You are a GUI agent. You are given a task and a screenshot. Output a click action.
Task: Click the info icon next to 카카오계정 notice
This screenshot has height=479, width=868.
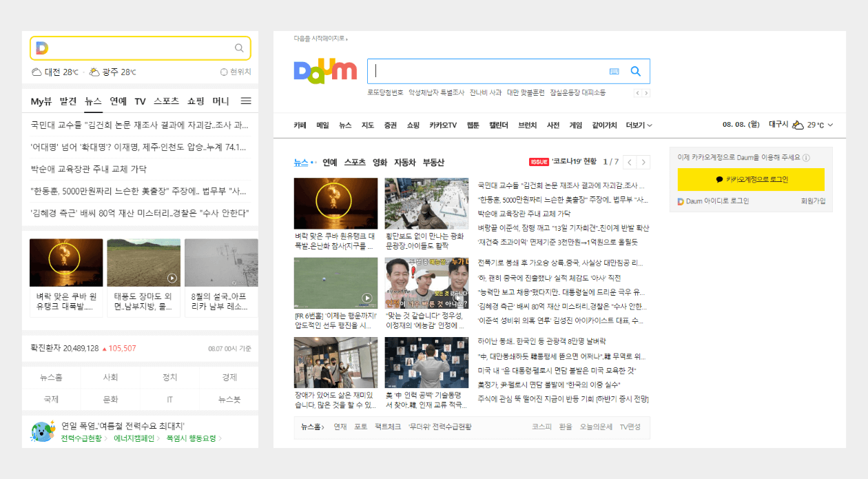806,157
